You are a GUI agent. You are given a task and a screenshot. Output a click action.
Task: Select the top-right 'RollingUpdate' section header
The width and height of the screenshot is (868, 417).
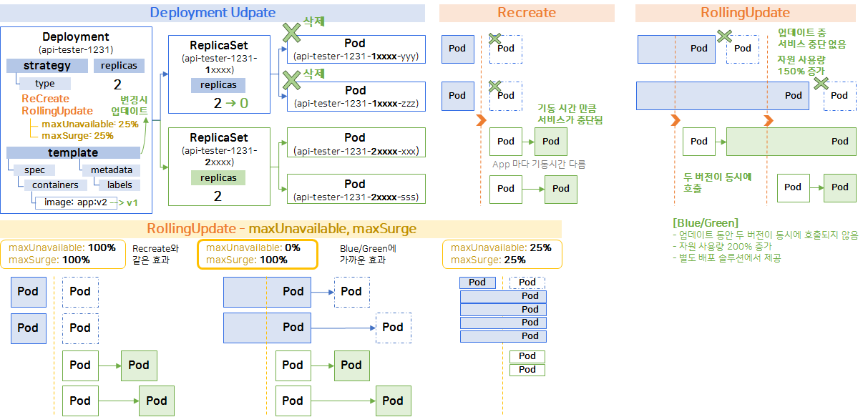tap(746, 13)
